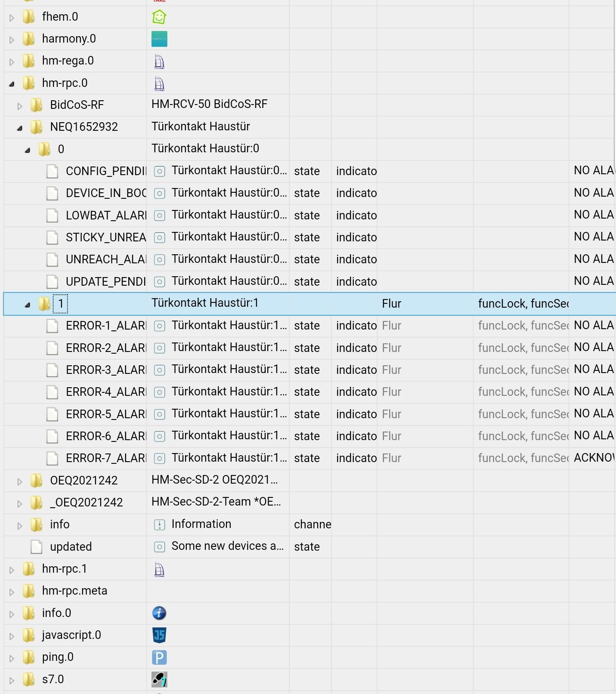Image resolution: width=616 pixels, height=694 pixels.
Task: Click the fhem.0 adapter house icon
Action: [159, 17]
